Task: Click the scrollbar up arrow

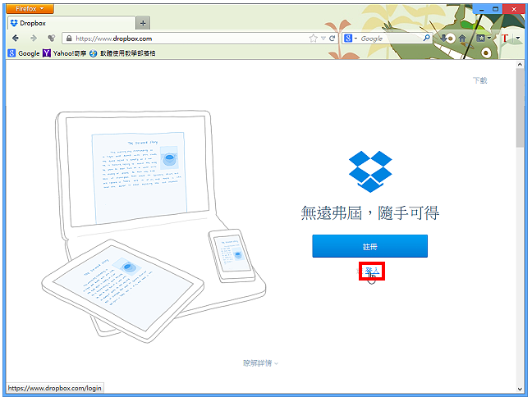Action: coord(520,65)
